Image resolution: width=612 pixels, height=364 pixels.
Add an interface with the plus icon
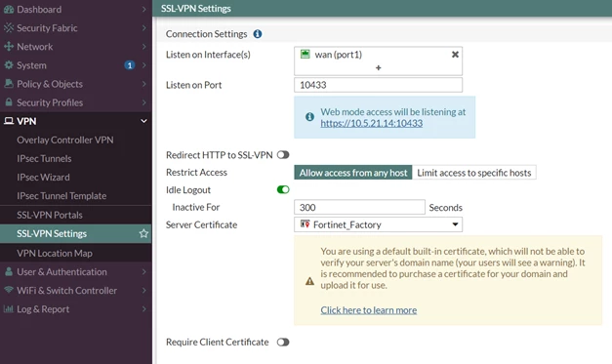click(x=378, y=68)
